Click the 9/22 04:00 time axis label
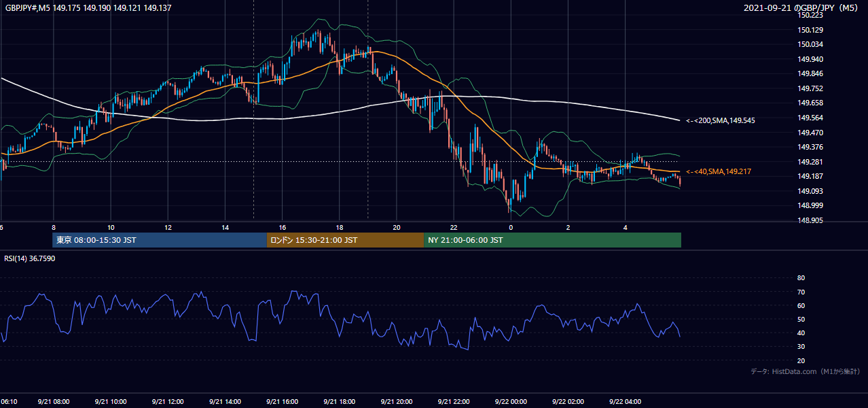 coord(626,402)
